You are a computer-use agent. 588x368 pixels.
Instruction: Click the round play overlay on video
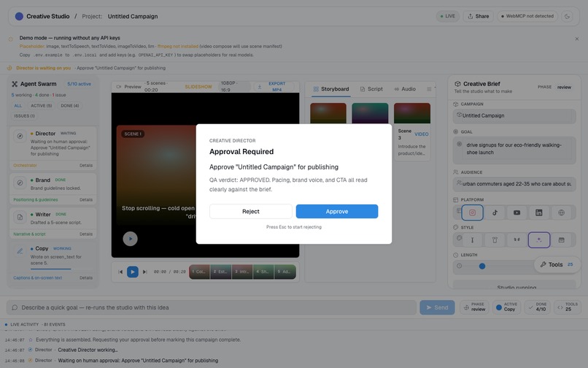(130, 239)
